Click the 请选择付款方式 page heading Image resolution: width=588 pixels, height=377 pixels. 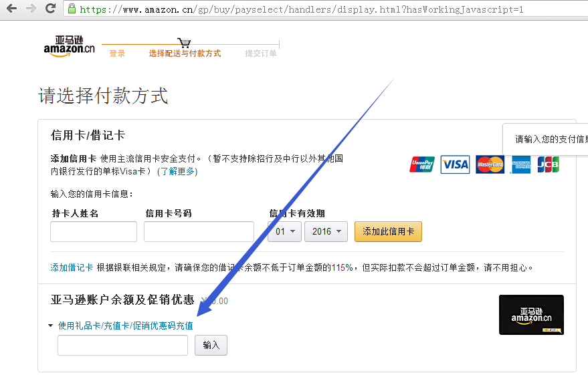pyautogui.click(x=103, y=96)
